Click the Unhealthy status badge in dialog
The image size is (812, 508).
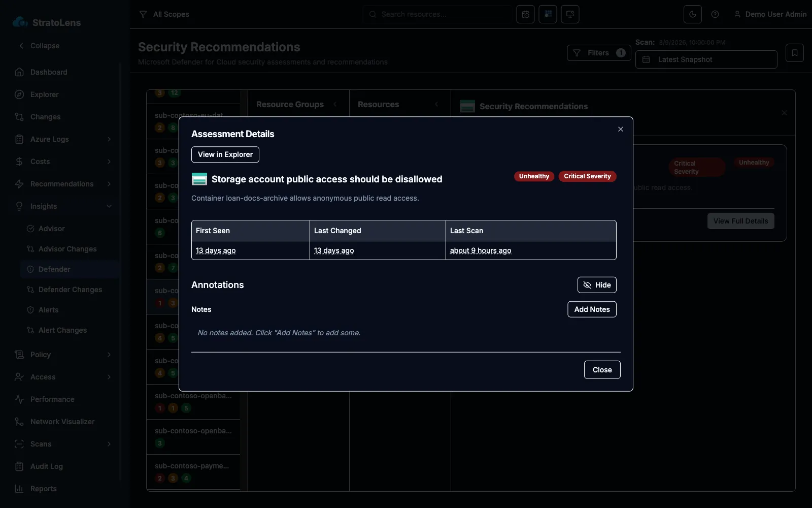(x=534, y=176)
